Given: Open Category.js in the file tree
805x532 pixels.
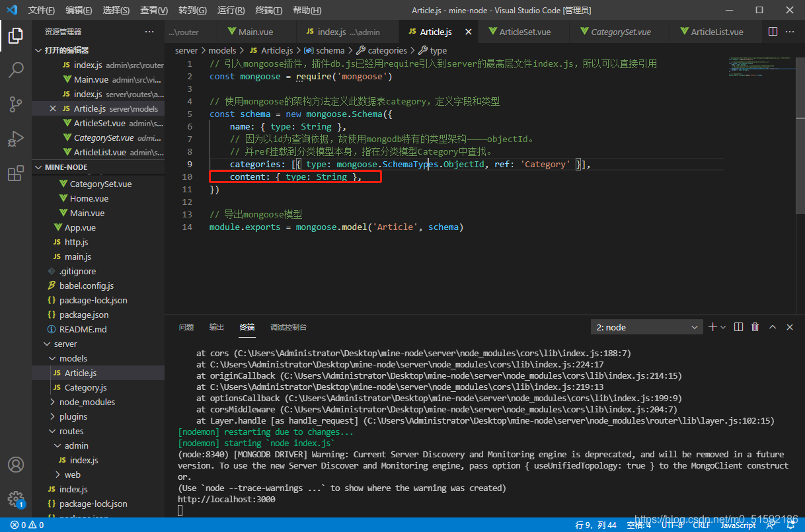Looking at the screenshot, I should 85,387.
